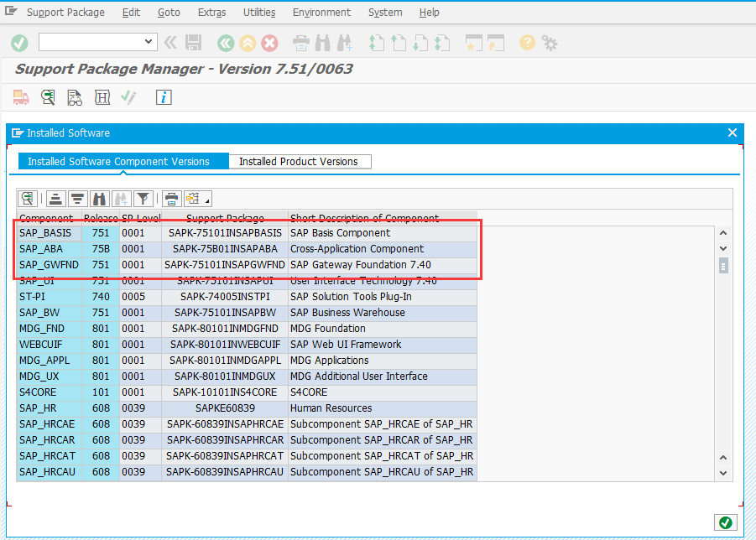Image resolution: width=756 pixels, height=540 pixels.
Task: Click the Sort Ascending icon in table toolbar
Action: coord(56,199)
